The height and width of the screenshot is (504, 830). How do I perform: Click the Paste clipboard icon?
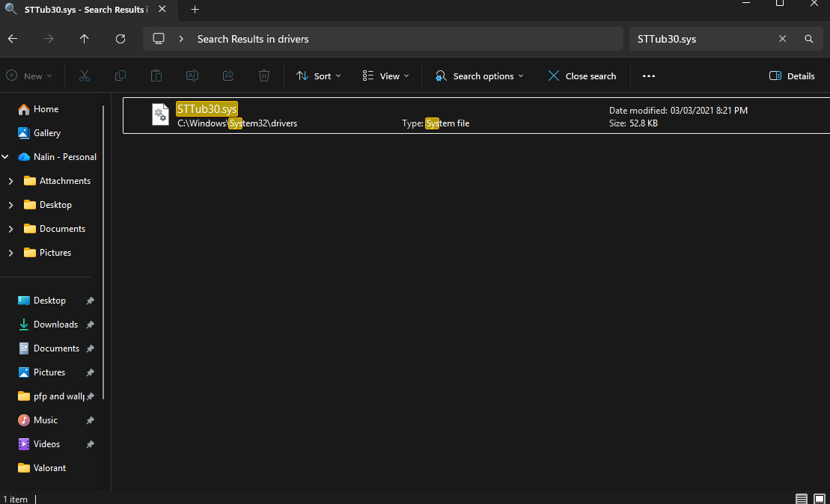pyautogui.click(x=156, y=76)
